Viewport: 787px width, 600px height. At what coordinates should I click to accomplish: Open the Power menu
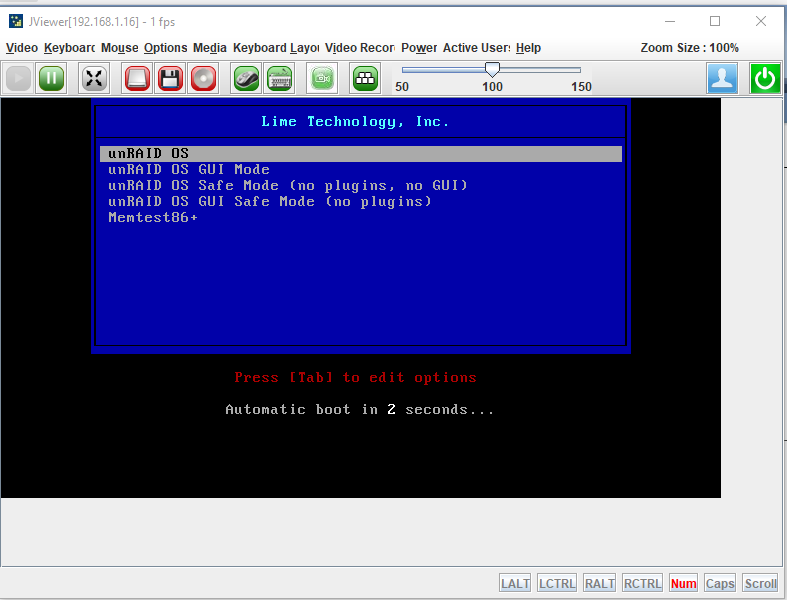click(419, 48)
